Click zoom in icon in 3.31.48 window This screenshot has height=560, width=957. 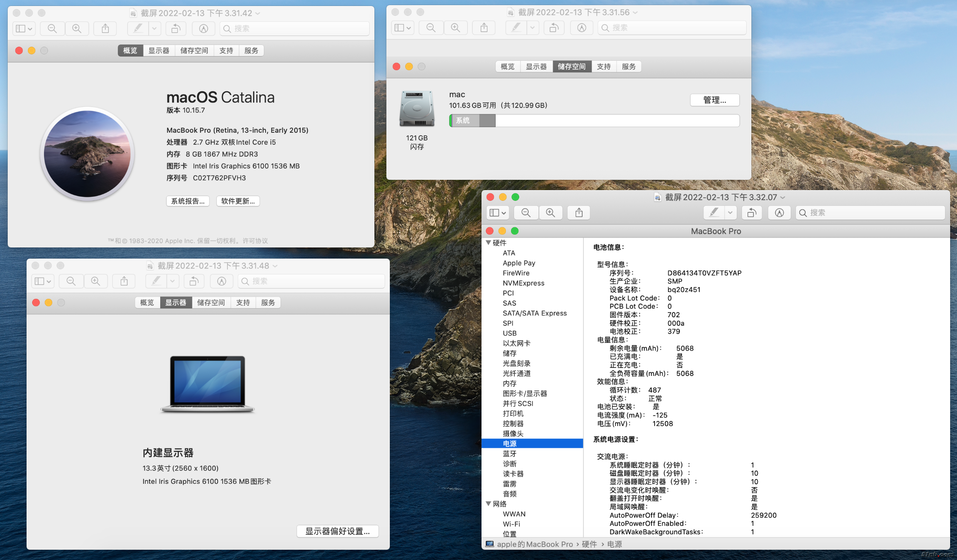click(96, 281)
